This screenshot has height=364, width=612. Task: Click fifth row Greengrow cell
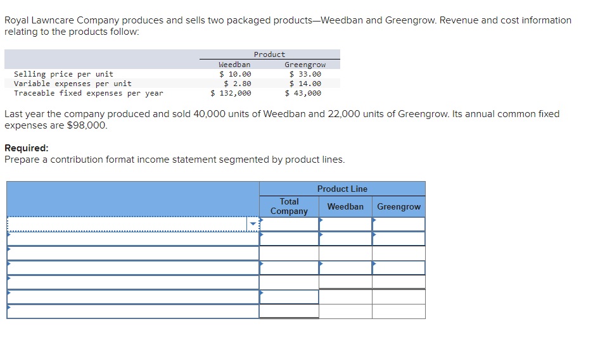point(398,282)
